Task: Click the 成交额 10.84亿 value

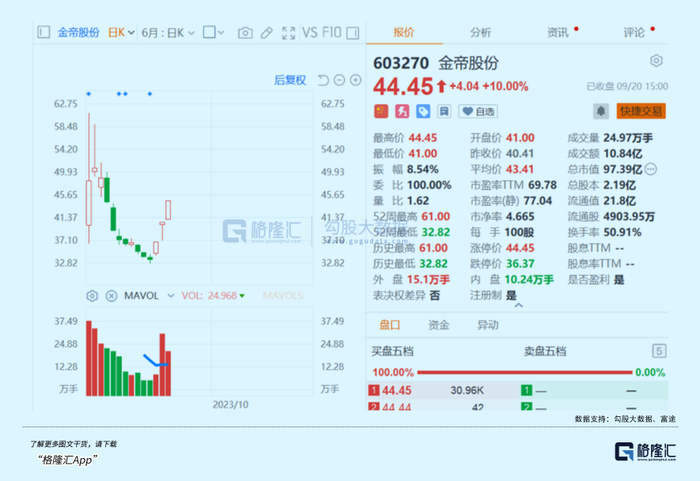Action: pyautogui.click(x=623, y=154)
